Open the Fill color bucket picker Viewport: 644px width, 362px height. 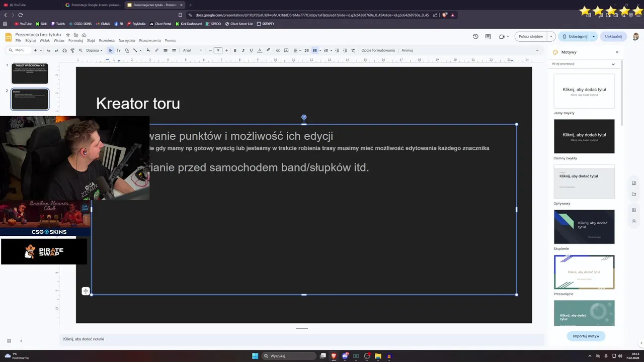(148, 50)
